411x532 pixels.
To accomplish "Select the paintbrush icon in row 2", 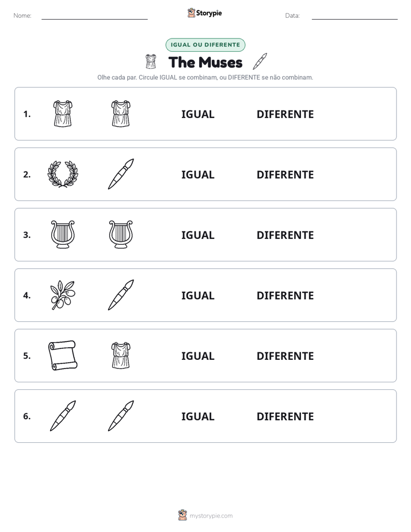I will [x=121, y=174].
